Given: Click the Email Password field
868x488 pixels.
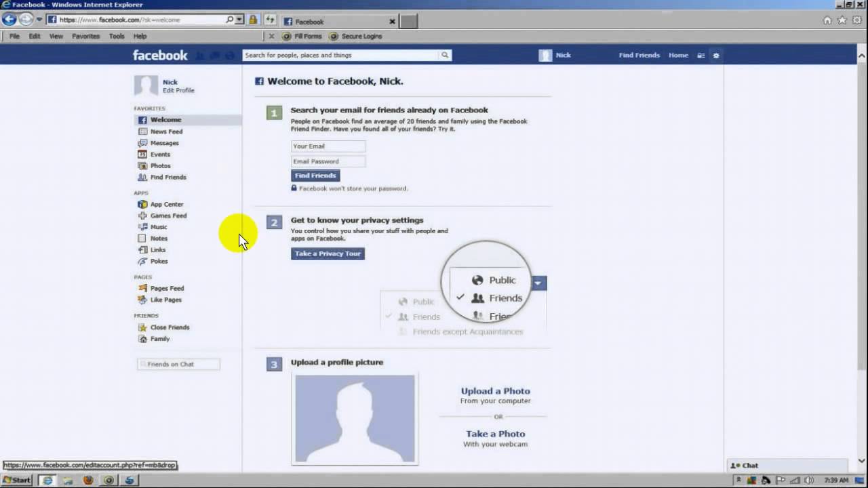Looking at the screenshot, I should tap(328, 161).
